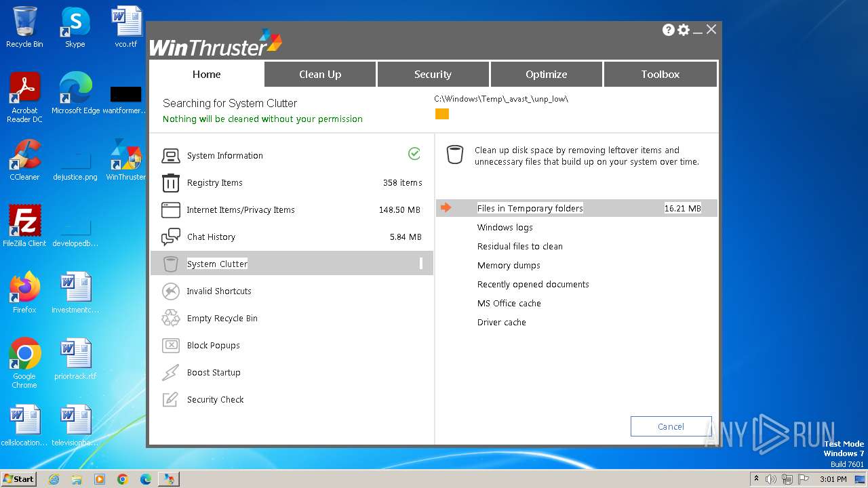868x488 pixels.
Task: Switch to the Clean Up tab
Action: (320, 75)
